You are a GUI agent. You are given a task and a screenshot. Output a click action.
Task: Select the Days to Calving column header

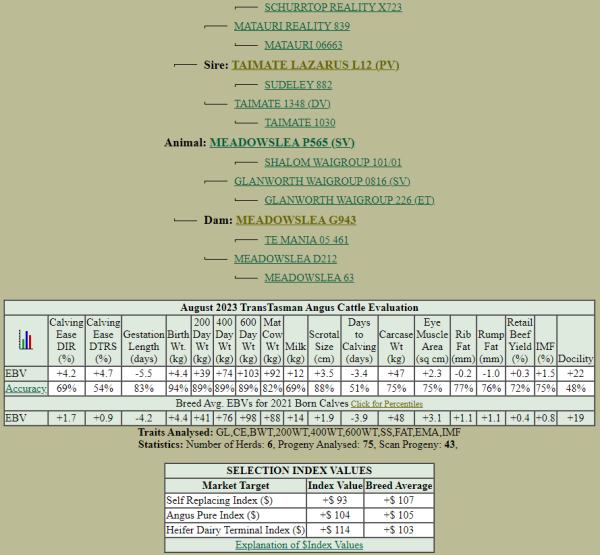point(359,341)
